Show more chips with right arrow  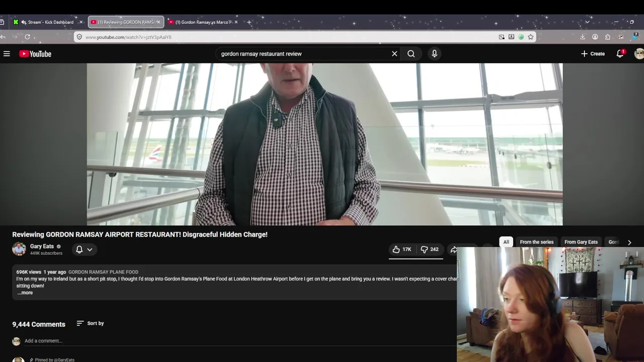(629, 242)
